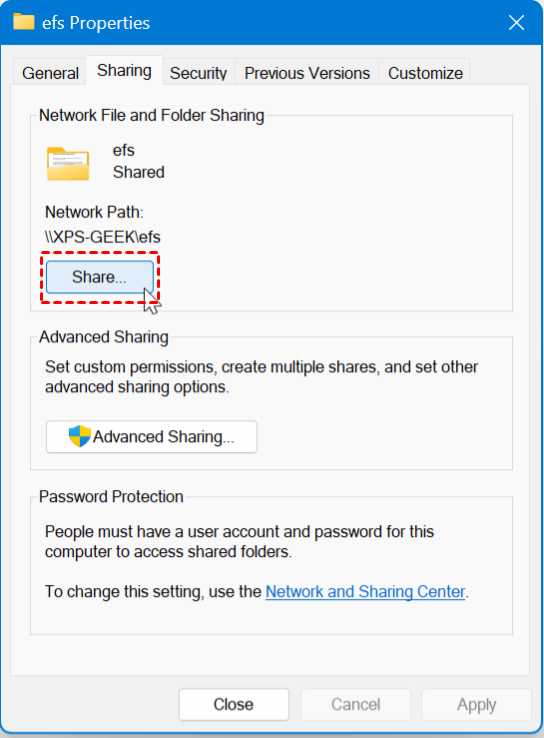Go to the Previous Versions tab
The height and width of the screenshot is (738, 544).
coord(307,73)
